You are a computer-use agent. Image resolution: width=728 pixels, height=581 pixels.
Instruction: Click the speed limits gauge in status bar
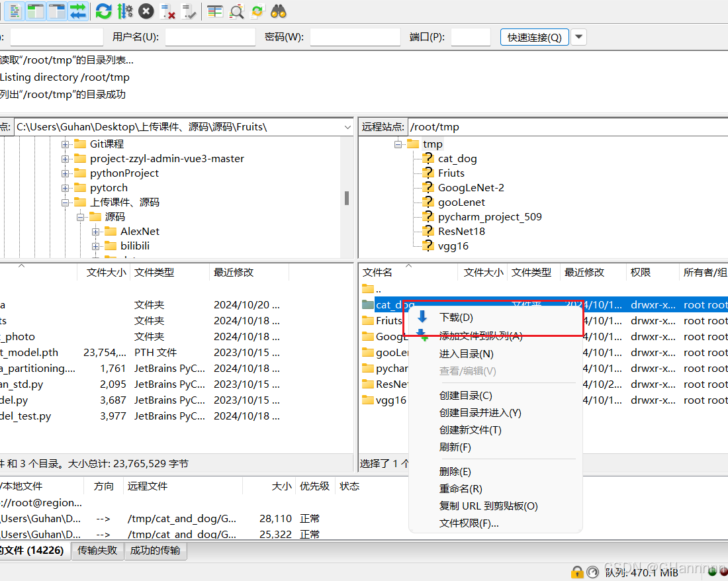point(592,572)
